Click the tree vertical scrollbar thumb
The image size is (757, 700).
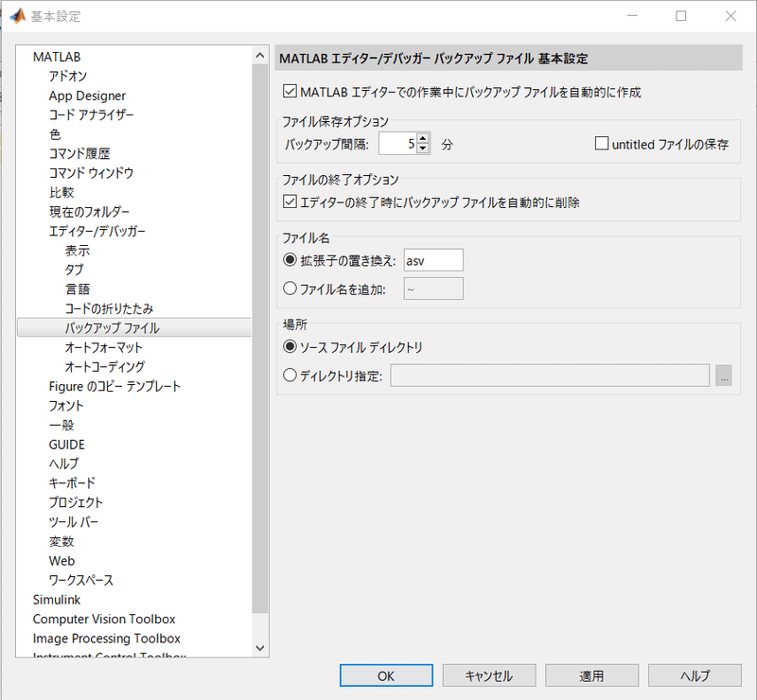coord(260,338)
